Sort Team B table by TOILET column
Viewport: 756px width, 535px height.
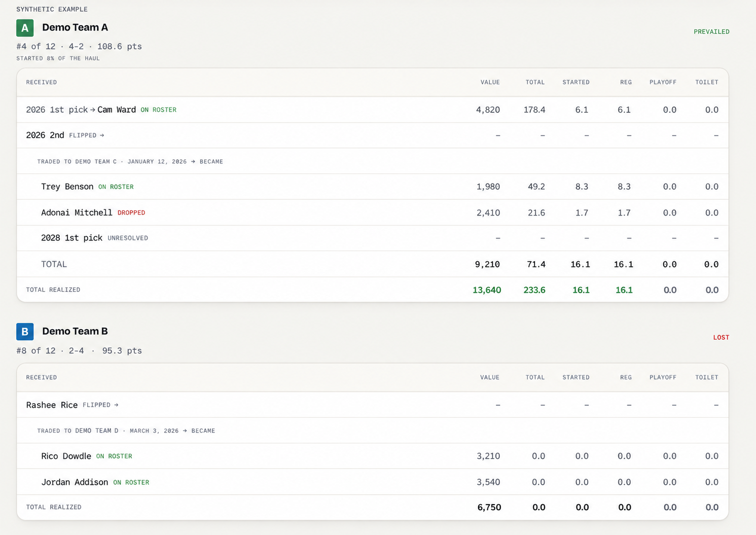click(707, 377)
